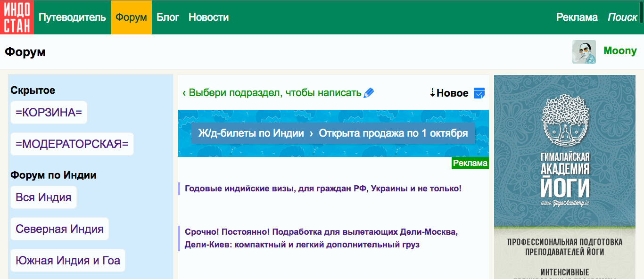644x279 pixels.
Task: Select the Форум tab
Action: [131, 17]
